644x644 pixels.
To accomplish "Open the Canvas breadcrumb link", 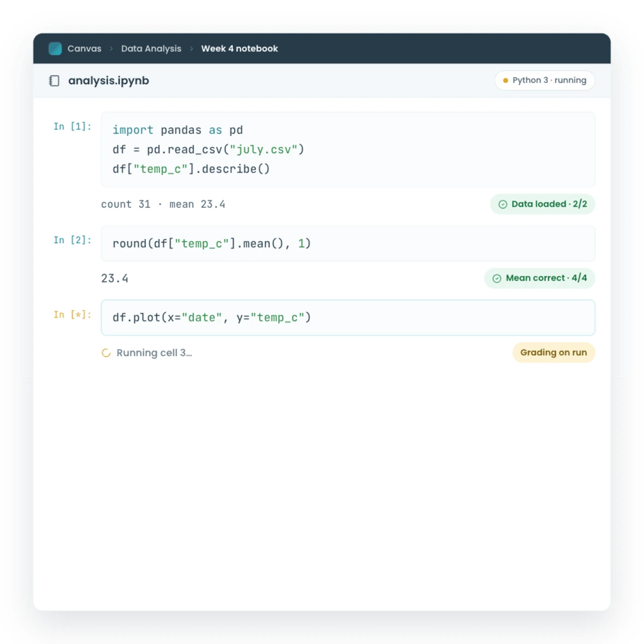I will coord(84,49).
